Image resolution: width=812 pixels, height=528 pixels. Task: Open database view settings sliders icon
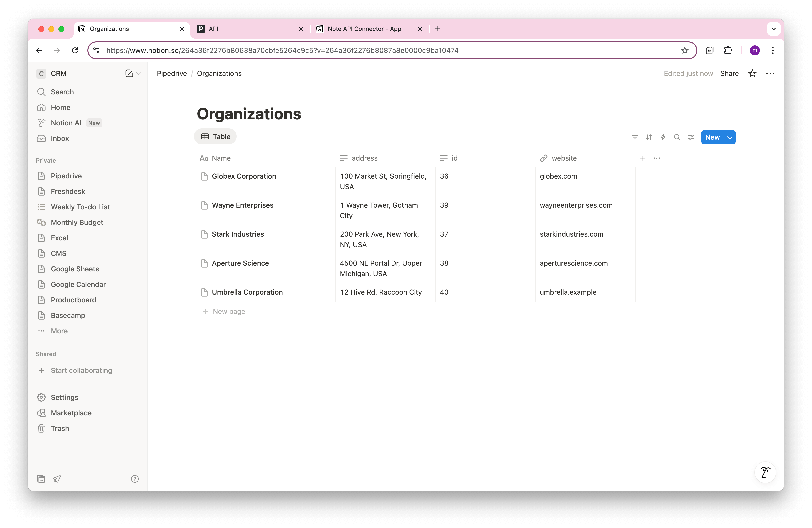point(691,137)
